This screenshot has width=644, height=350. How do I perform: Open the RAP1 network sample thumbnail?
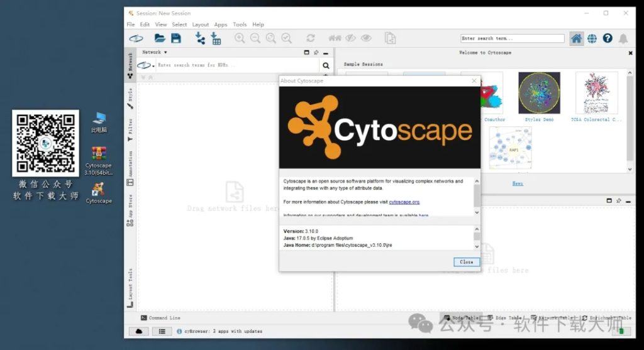pos(510,148)
